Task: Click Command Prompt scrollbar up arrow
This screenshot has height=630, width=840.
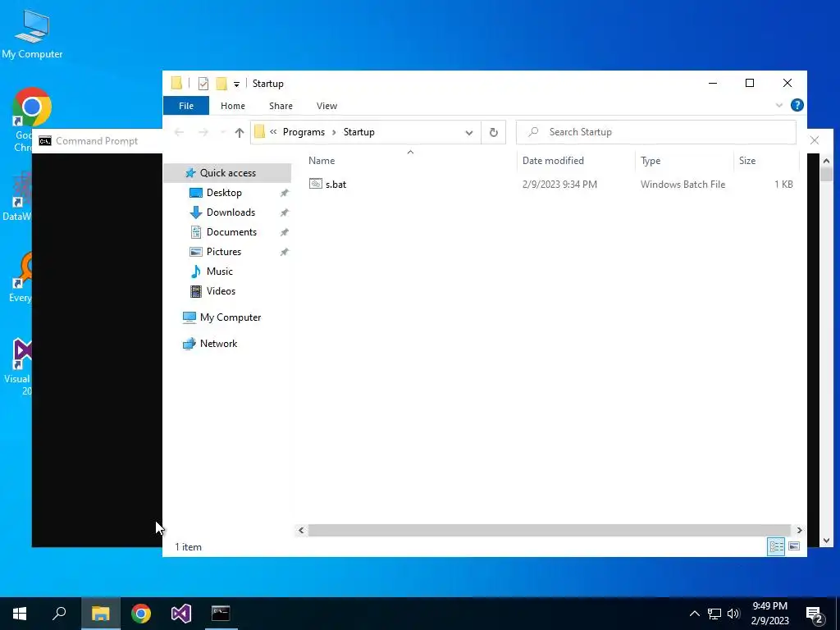Action: [x=826, y=161]
